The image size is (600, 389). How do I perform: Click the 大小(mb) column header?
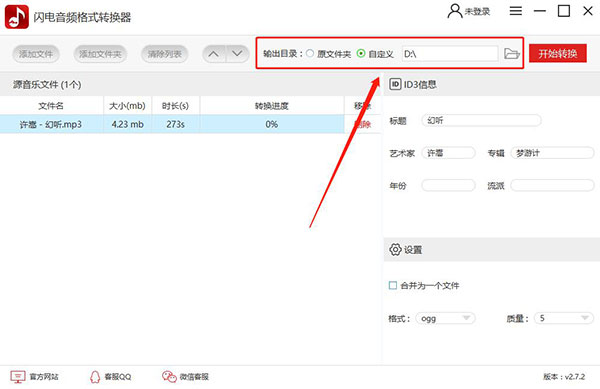(127, 106)
